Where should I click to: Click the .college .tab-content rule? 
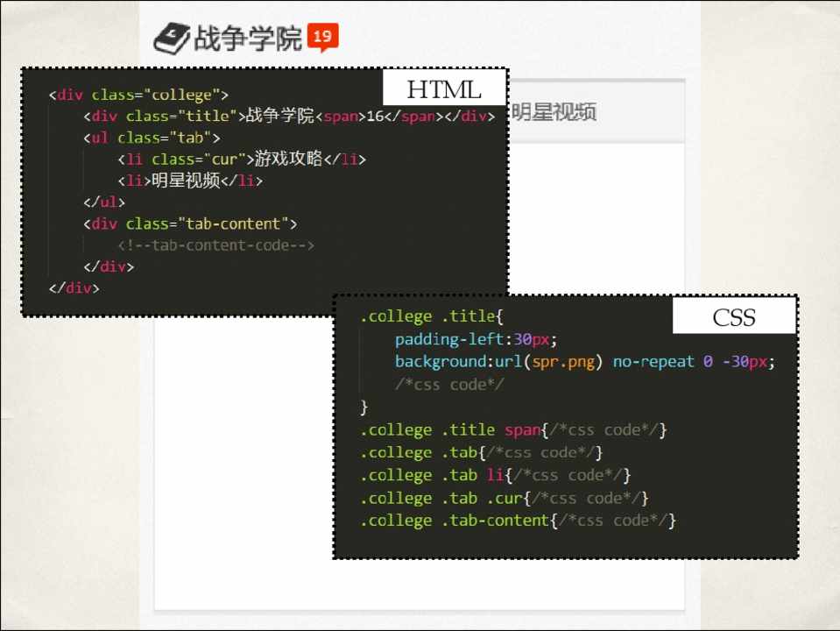coord(518,521)
